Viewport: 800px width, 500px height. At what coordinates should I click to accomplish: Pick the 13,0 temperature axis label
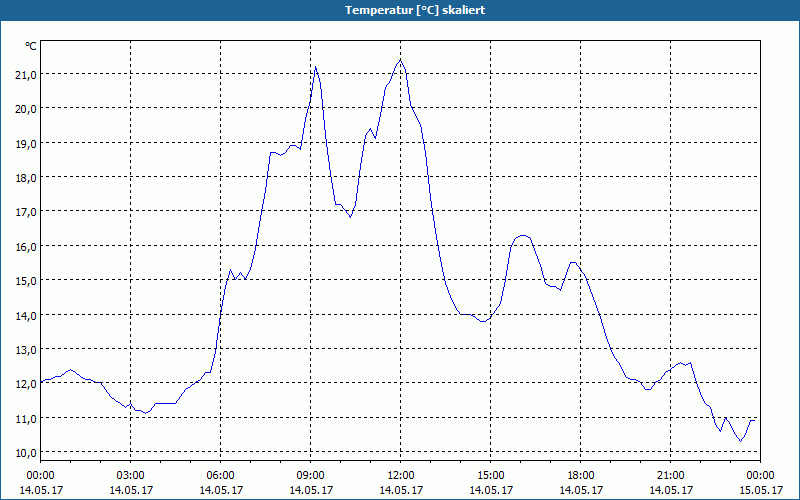pyautogui.click(x=27, y=350)
